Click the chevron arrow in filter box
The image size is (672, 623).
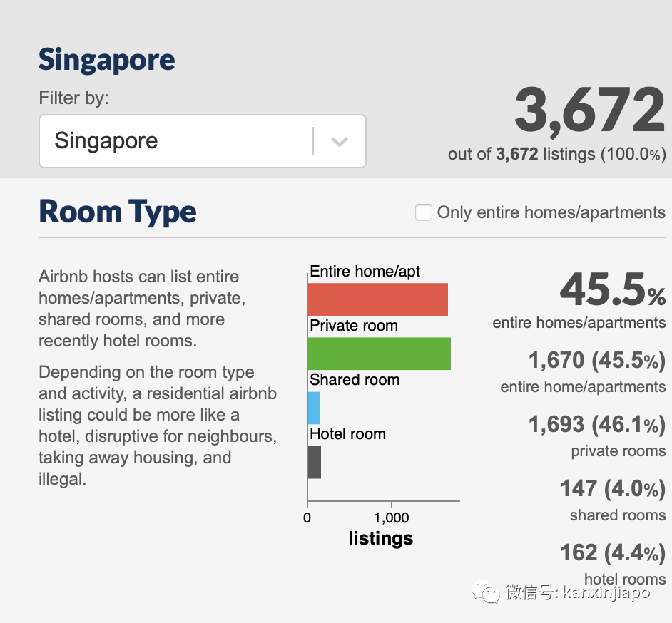coord(340,142)
